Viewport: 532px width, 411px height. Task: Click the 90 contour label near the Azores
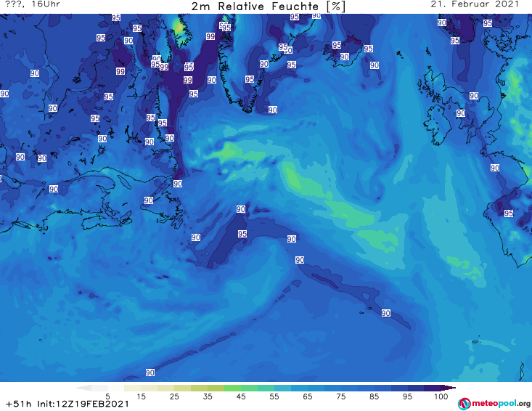pyautogui.click(x=386, y=313)
